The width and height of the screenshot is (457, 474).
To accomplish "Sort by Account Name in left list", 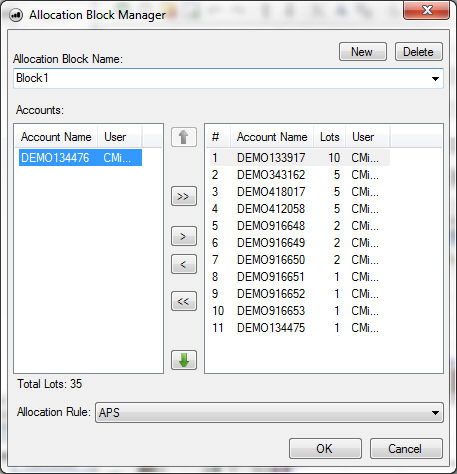I will 56,137.
